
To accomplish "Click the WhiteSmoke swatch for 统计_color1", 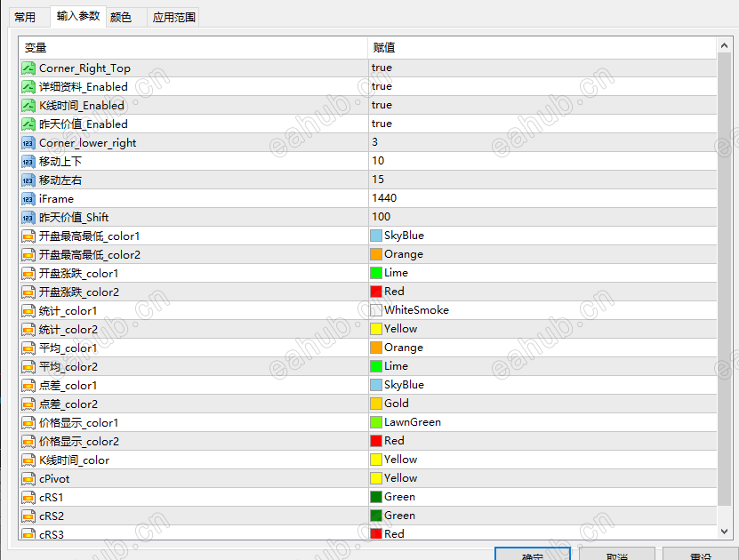I will pos(376,310).
